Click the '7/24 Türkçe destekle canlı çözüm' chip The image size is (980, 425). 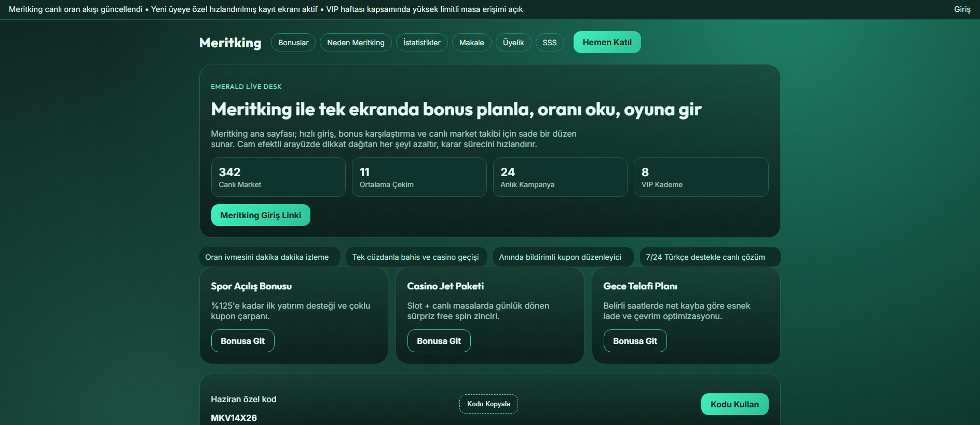coord(710,257)
